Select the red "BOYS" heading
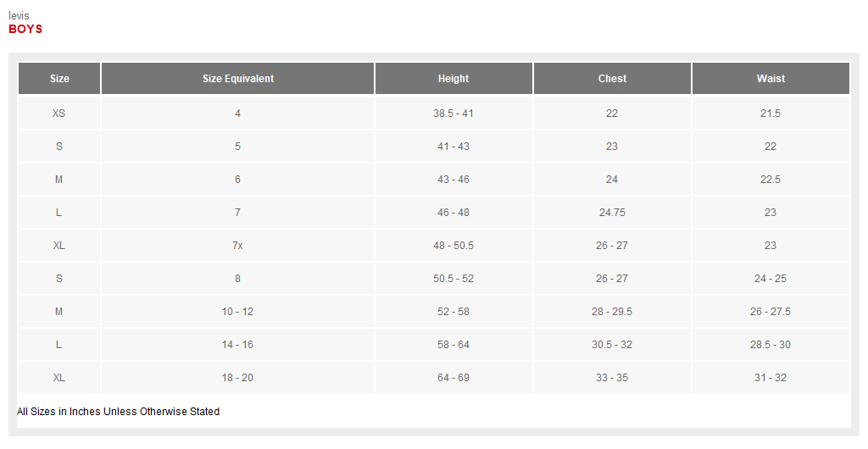Screen dimensions: 868x449 25,29
